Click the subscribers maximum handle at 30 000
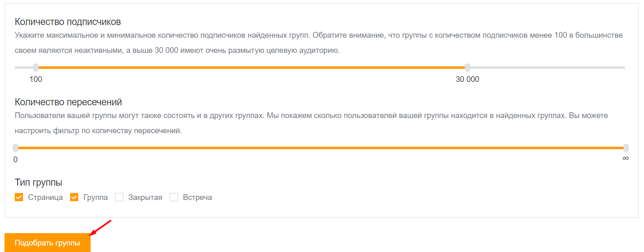Image resolution: width=644 pixels, height=252 pixels. click(467, 68)
